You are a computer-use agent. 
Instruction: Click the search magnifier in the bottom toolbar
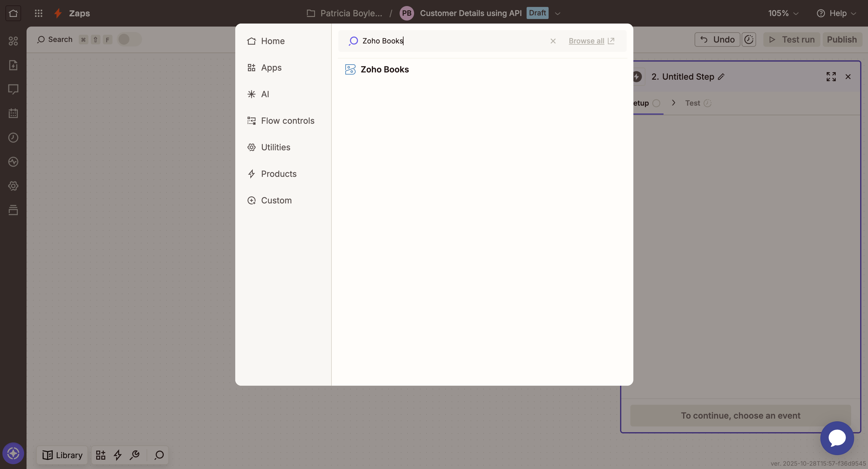[x=159, y=455]
